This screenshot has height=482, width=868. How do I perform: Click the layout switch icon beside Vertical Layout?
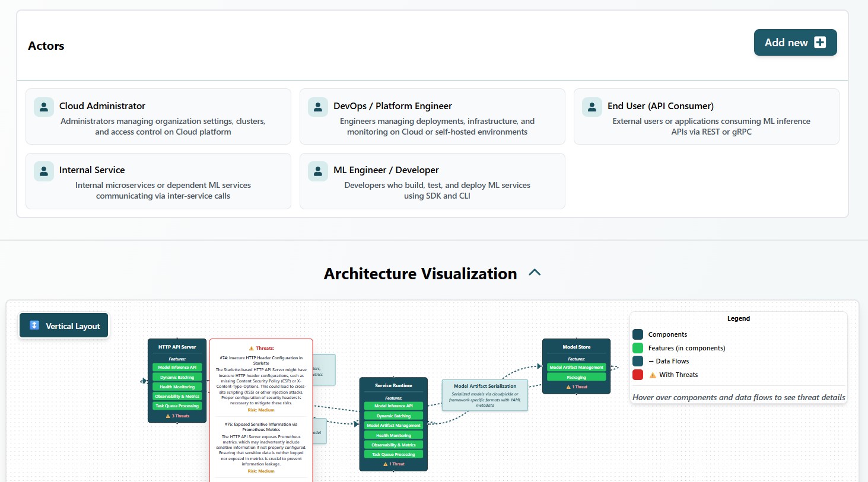coord(34,325)
